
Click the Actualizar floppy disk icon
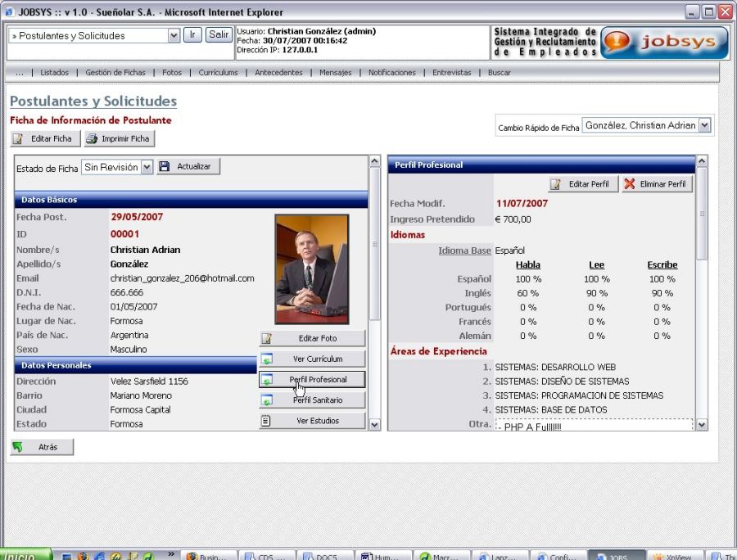click(x=165, y=166)
